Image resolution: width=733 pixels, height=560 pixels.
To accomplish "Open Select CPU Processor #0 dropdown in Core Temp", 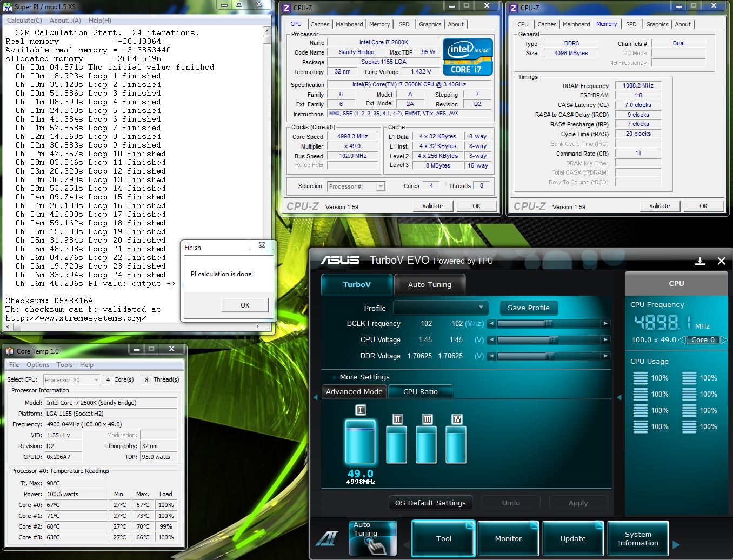I will (x=72, y=380).
